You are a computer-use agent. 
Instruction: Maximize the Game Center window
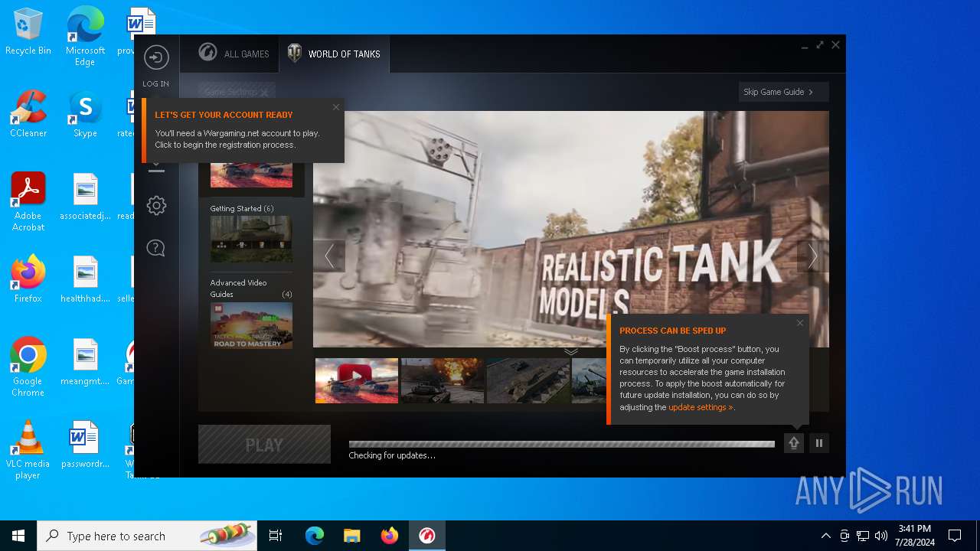pos(820,45)
